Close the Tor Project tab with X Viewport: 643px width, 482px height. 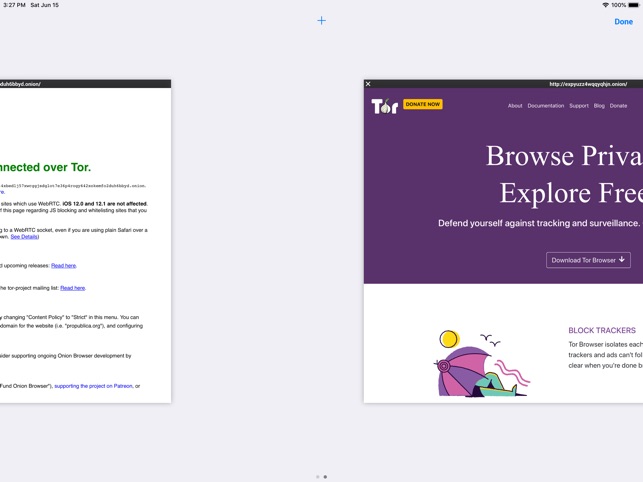coord(368,84)
